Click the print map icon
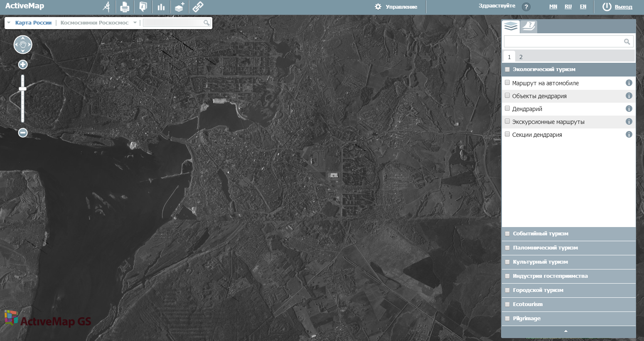Screen dimensions: 644x341 tap(125, 7)
